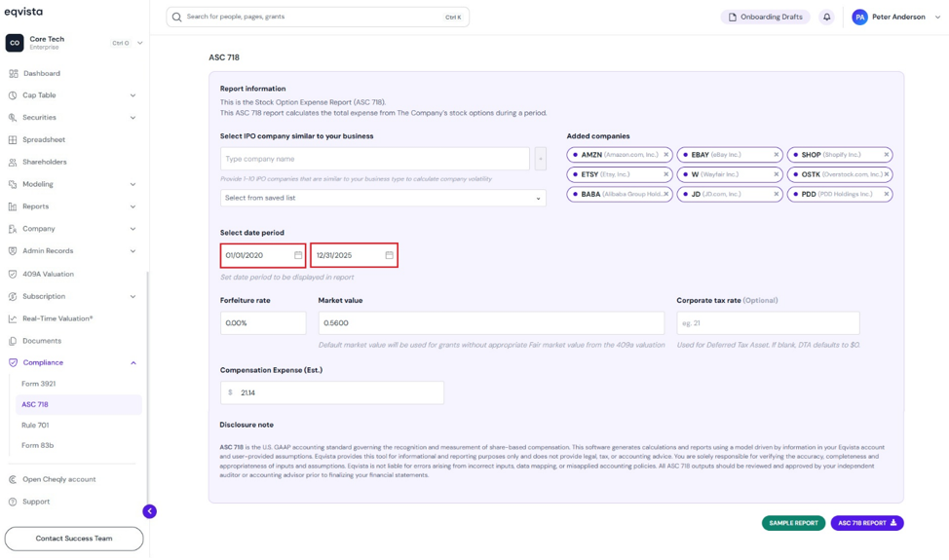
Task: Focus the search for people, pages, grants box
Action: point(318,17)
